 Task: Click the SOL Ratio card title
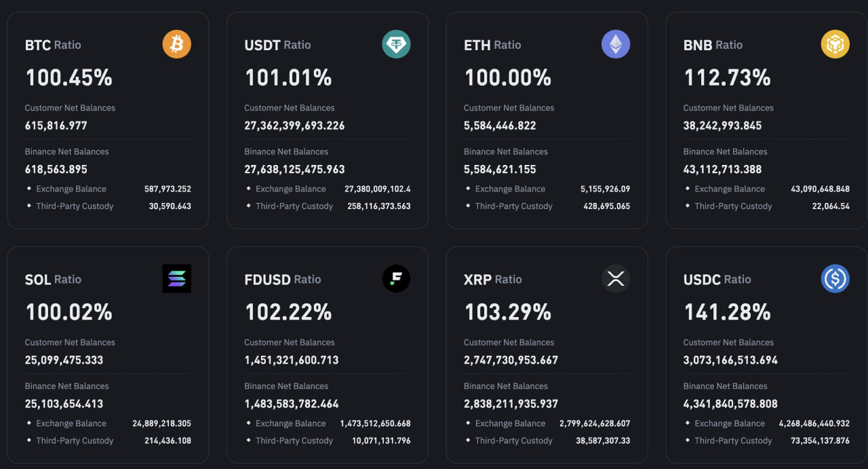(53, 279)
